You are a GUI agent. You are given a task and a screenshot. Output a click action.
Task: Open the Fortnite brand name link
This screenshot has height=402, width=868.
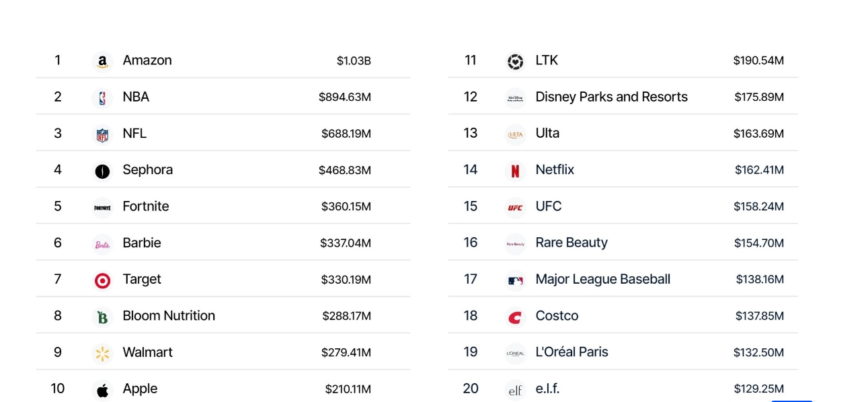[145, 206]
